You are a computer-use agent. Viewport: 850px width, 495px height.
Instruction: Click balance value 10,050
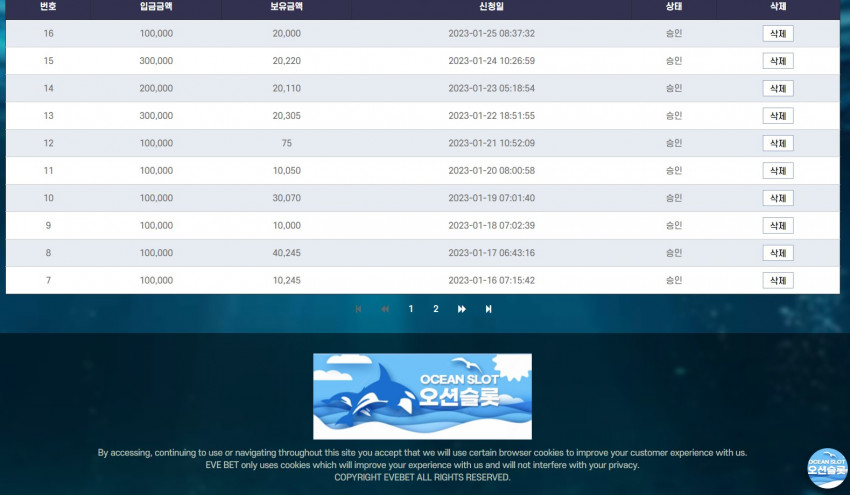pyautogui.click(x=286, y=171)
